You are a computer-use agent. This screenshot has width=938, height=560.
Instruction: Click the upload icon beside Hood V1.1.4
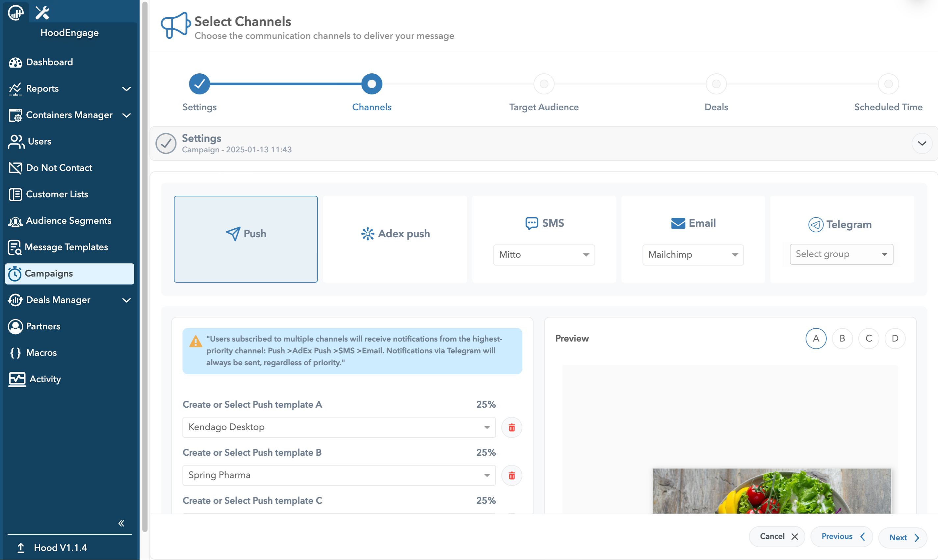[x=21, y=547]
